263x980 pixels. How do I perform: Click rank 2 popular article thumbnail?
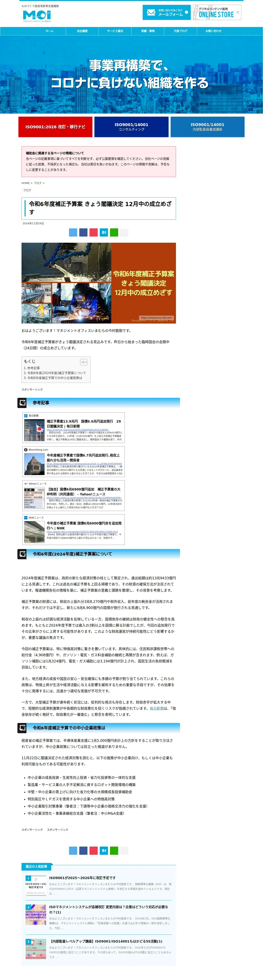click(36, 915)
